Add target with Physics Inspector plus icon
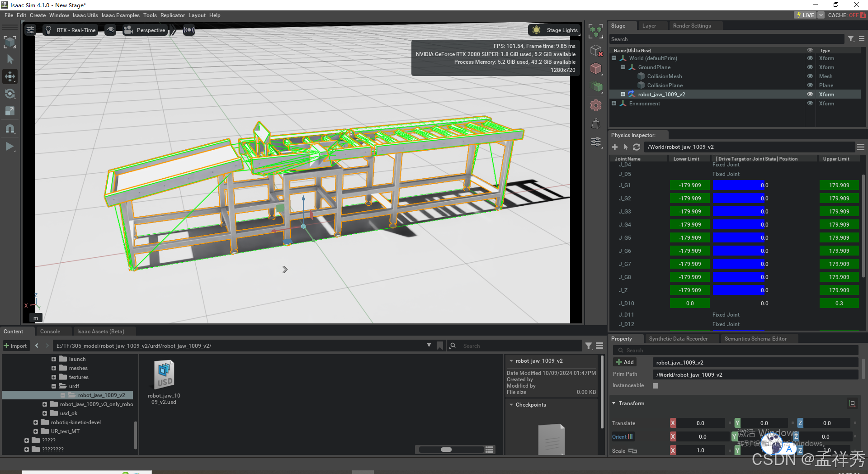This screenshot has width=868, height=474. coord(615,147)
